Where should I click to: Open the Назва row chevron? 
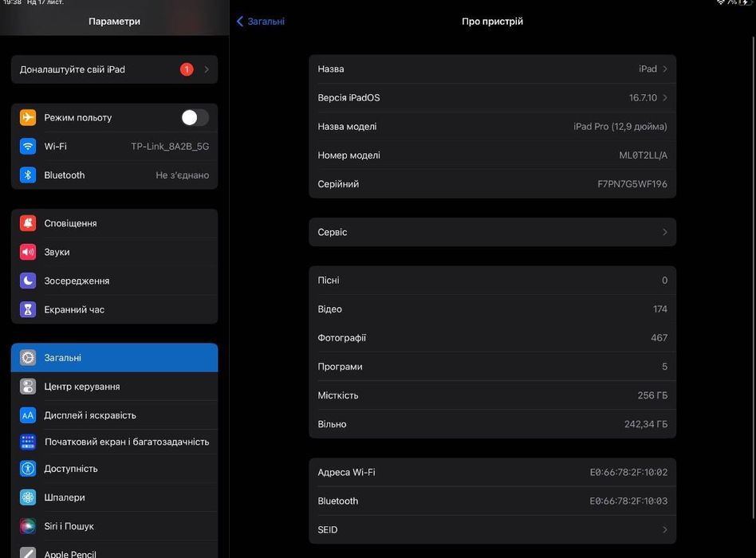(665, 69)
